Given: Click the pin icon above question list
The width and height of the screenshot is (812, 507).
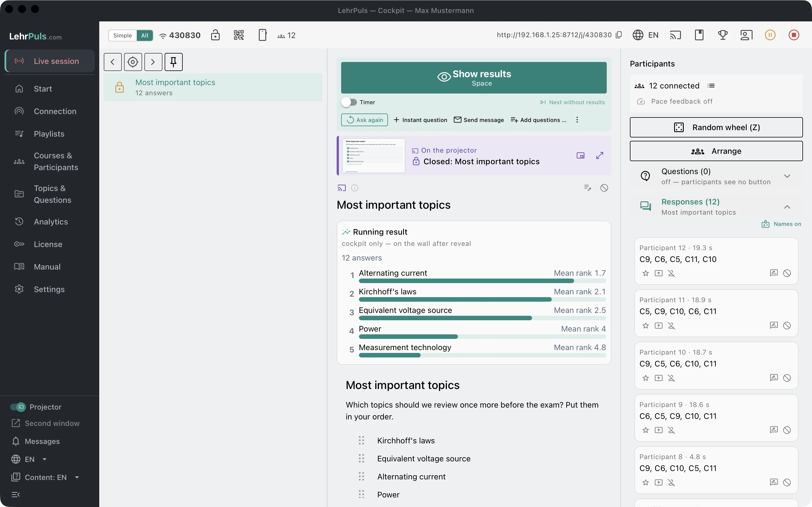Looking at the screenshot, I should click(x=173, y=62).
